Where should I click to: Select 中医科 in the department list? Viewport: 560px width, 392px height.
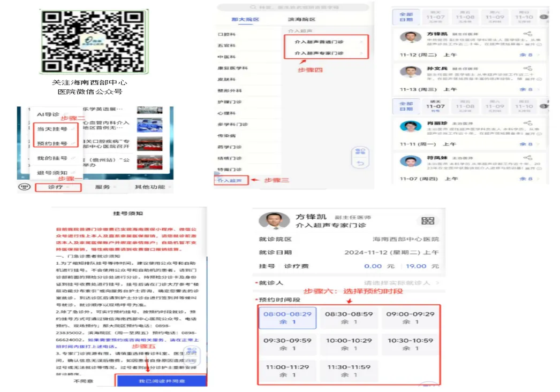(226, 57)
